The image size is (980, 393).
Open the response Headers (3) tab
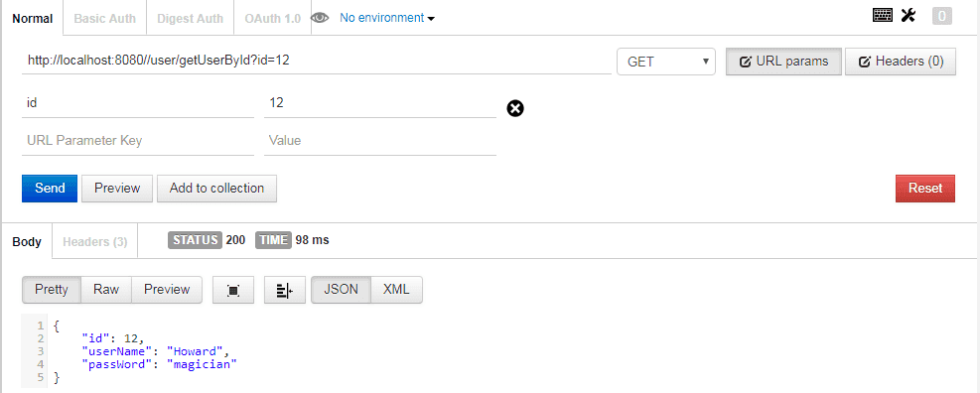pos(95,242)
